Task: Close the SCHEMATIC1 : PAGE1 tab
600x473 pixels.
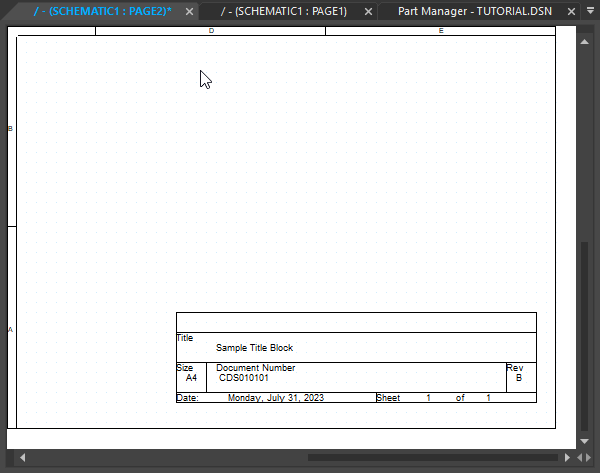Action: 368,12
